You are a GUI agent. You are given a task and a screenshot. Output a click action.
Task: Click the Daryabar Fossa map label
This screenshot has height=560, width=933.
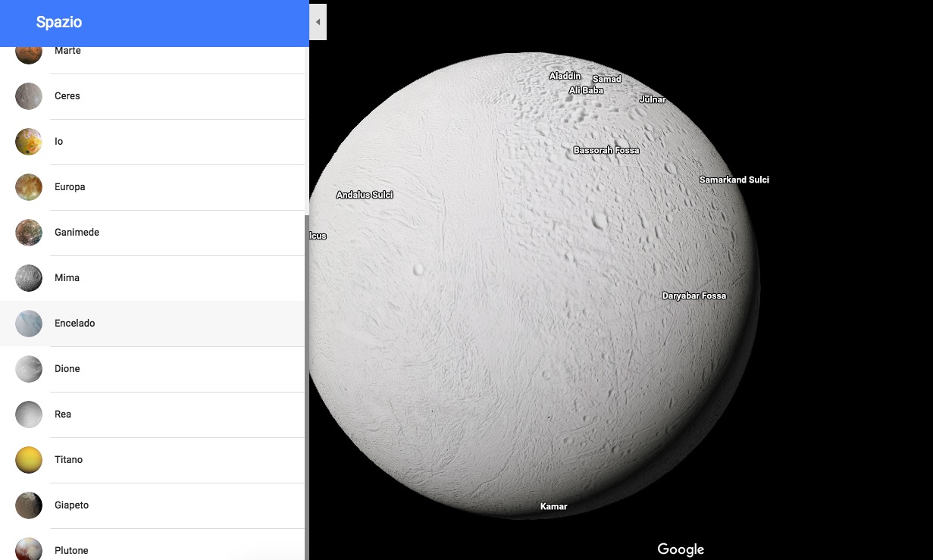693,296
